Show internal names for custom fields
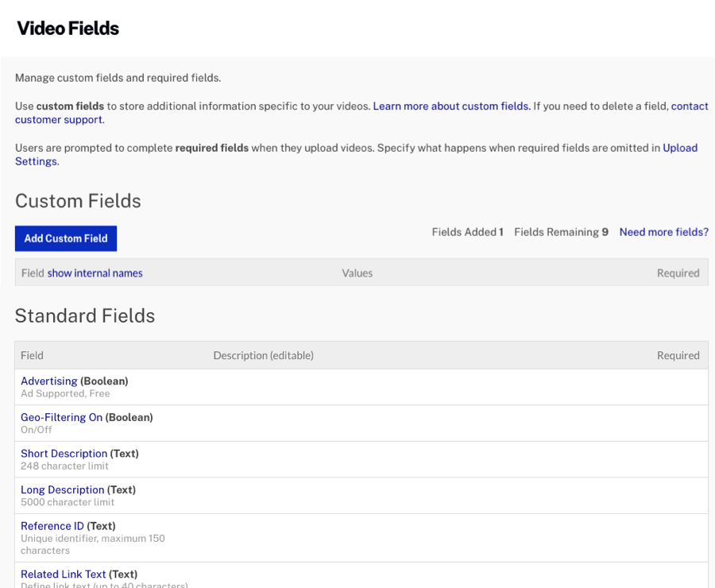 [x=95, y=273]
